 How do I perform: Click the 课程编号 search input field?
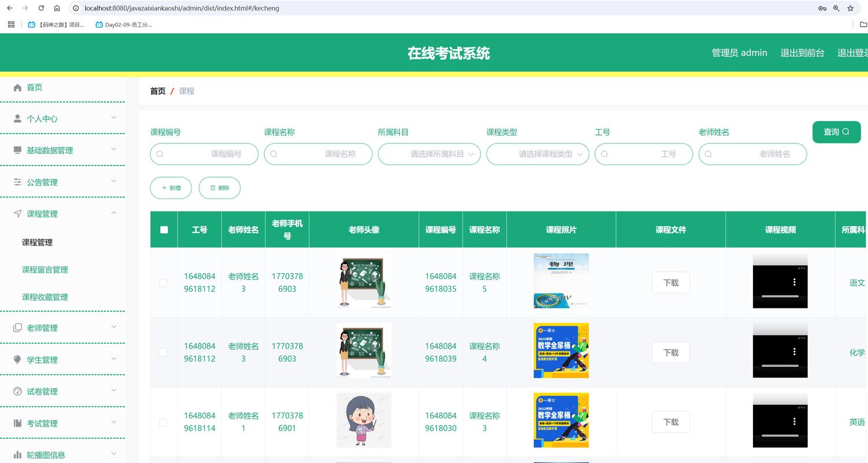[204, 154]
